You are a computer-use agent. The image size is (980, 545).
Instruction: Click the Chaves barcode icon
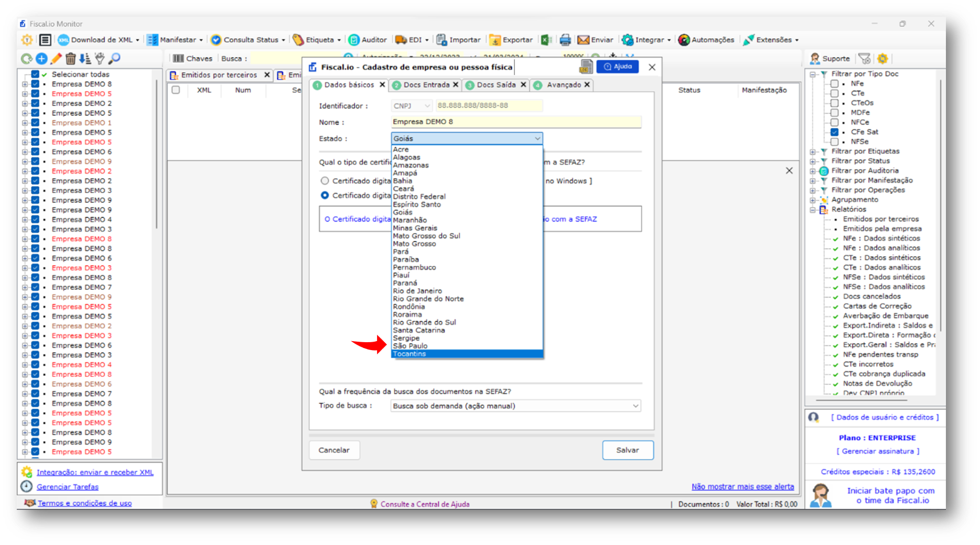[178, 59]
